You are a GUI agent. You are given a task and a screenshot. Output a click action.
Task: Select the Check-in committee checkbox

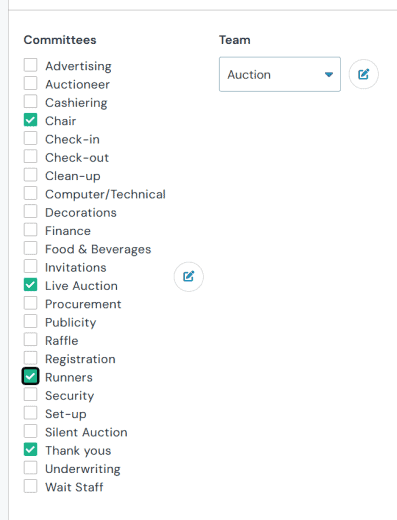coord(30,138)
